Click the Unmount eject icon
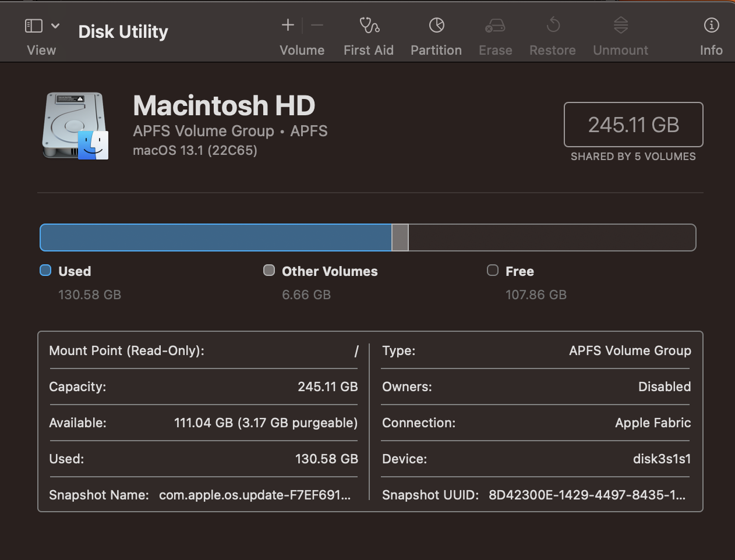 pyautogui.click(x=621, y=25)
